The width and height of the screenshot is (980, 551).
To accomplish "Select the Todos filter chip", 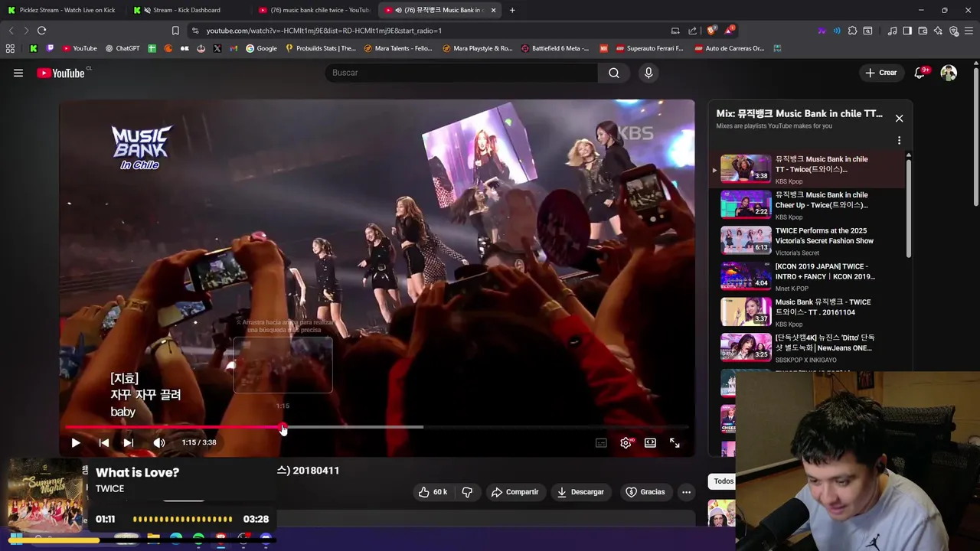I will point(723,481).
